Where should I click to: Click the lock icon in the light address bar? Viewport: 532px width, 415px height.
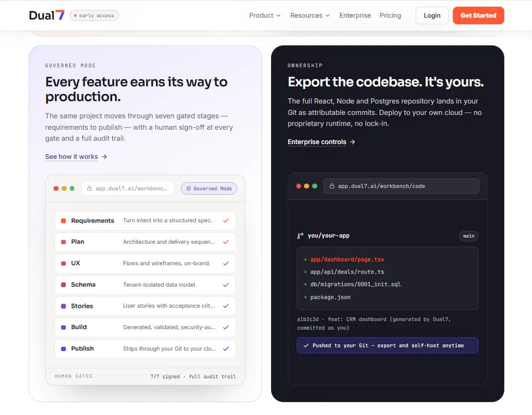coord(90,188)
